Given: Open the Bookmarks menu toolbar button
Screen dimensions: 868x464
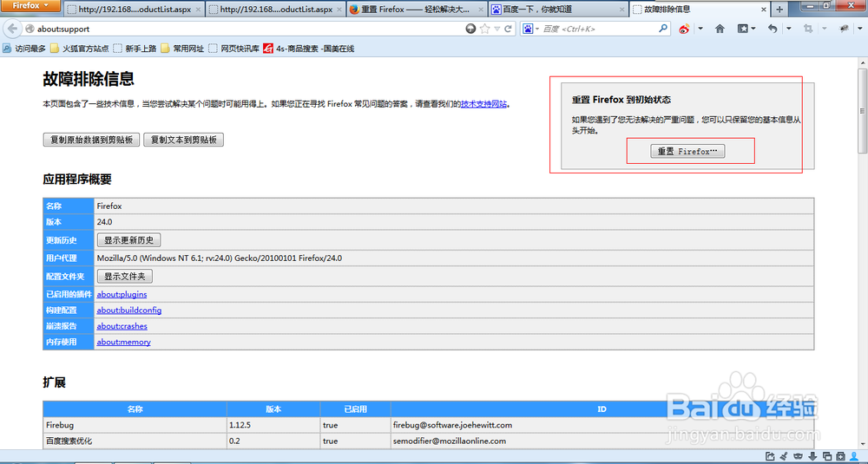Looking at the screenshot, I should tap(746, 29).
